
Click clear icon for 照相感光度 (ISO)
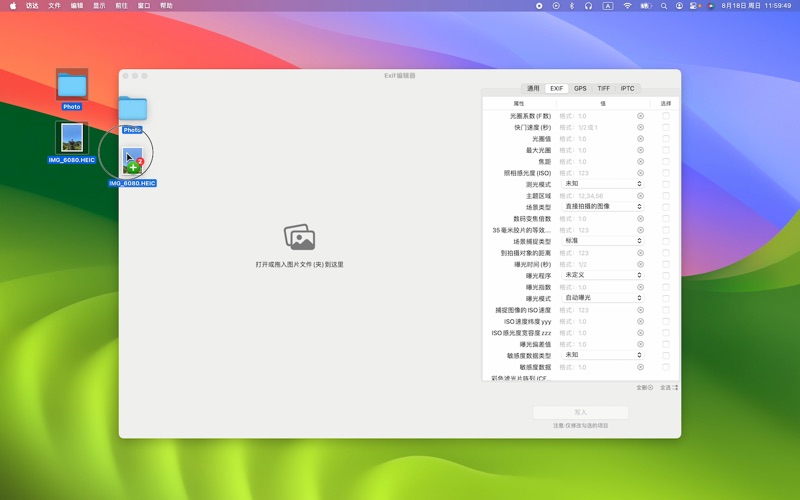coord(641,173)
